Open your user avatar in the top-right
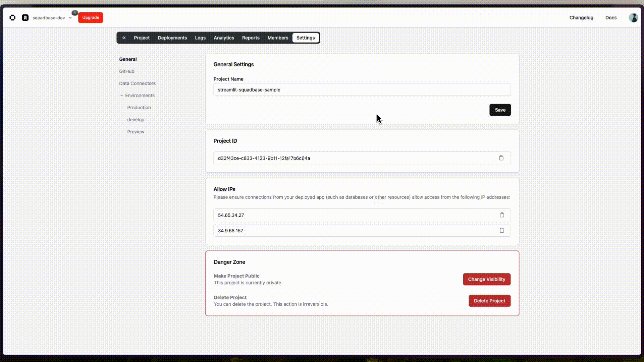The image size is (644, 362). click(x=634, y=17)
